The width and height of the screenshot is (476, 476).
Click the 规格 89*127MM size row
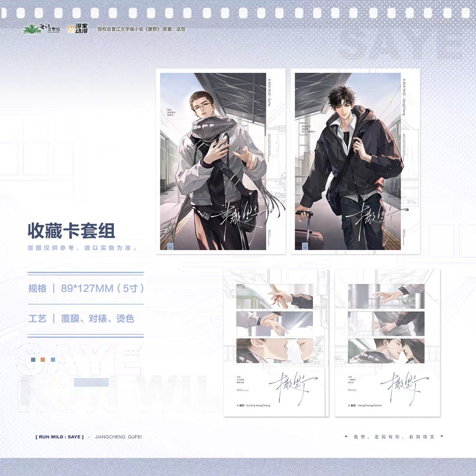click(86, 288)
